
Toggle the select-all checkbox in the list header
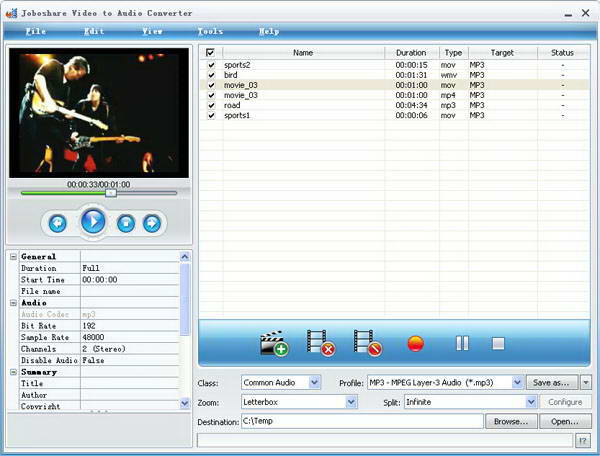tap(210, 52)
